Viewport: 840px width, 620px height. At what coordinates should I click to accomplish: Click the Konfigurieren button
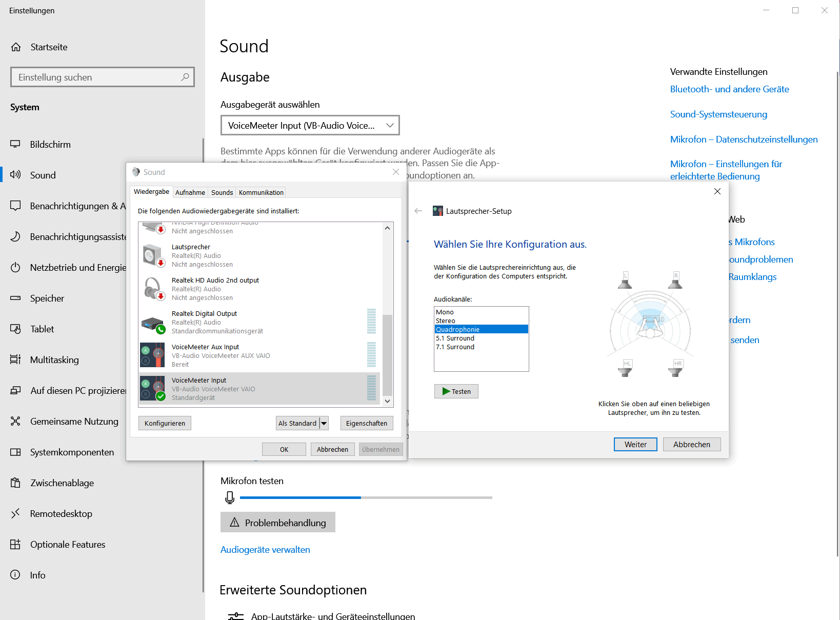(x=165, y=423)
